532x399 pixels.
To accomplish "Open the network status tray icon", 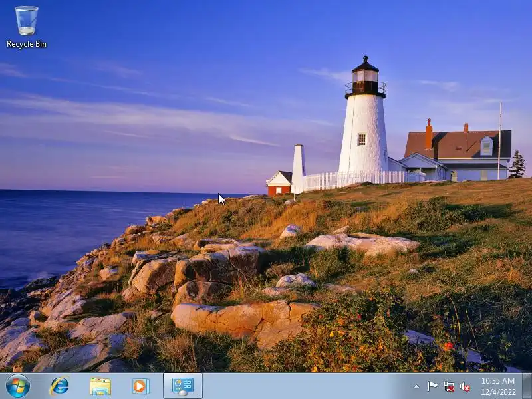I will click(448, 386).
